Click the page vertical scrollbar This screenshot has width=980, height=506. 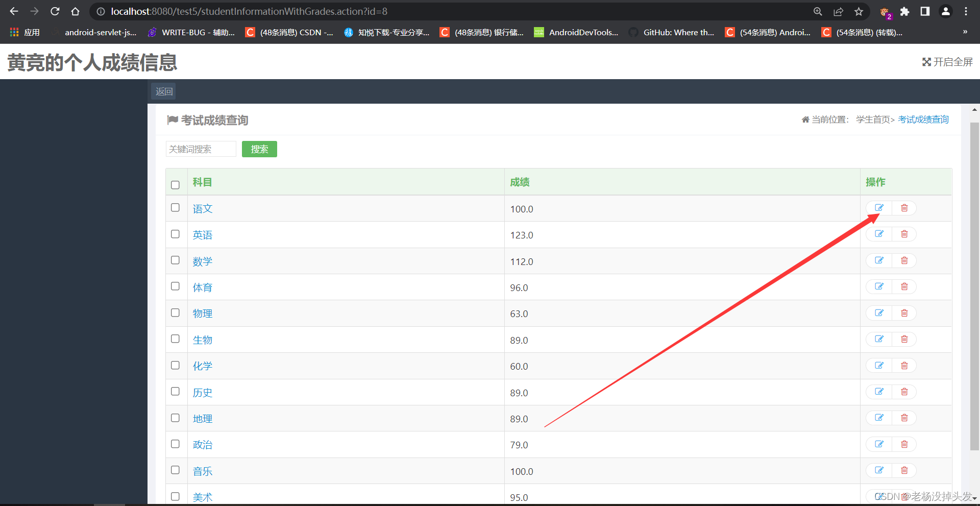coord(974,286)
